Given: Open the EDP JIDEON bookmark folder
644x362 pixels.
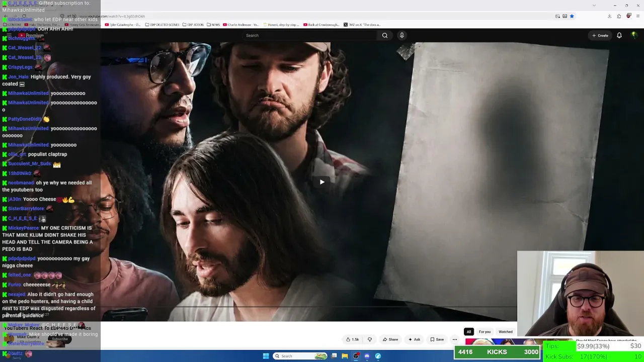Looking at the screenshot, I should (193, 25).
